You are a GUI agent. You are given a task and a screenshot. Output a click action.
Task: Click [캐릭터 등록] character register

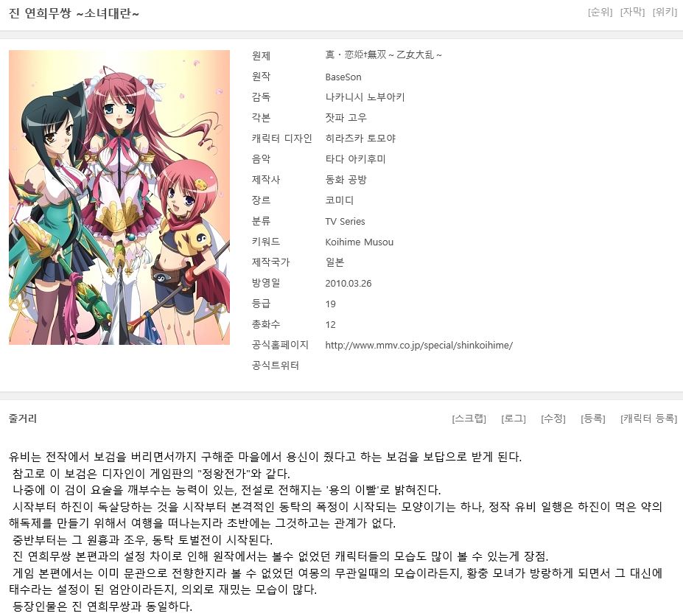click(648, 419)
